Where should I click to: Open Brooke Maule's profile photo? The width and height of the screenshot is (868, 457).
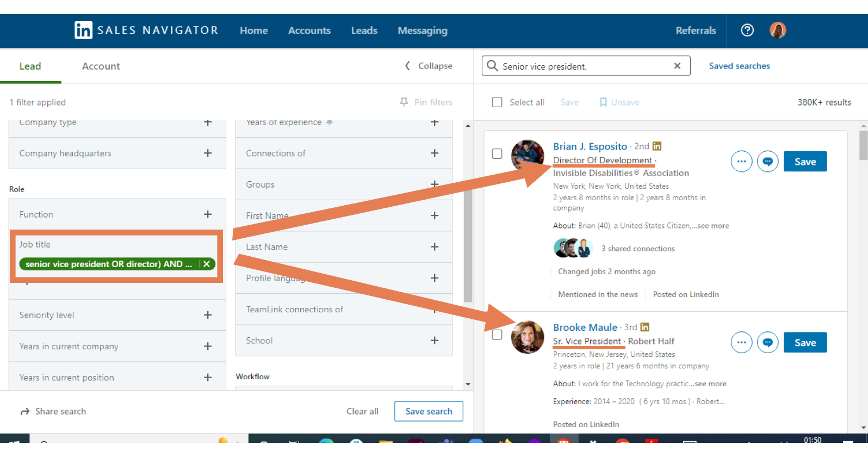click(528, 337)
